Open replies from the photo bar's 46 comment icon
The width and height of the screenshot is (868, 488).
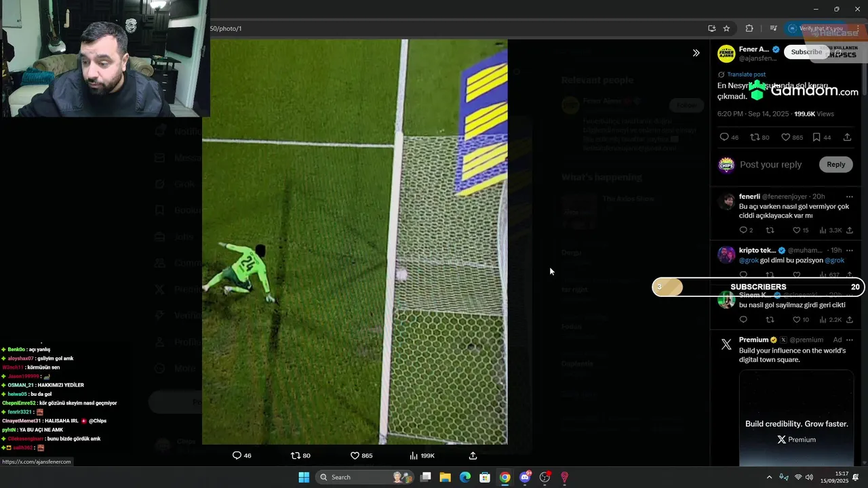coord(241,455)
